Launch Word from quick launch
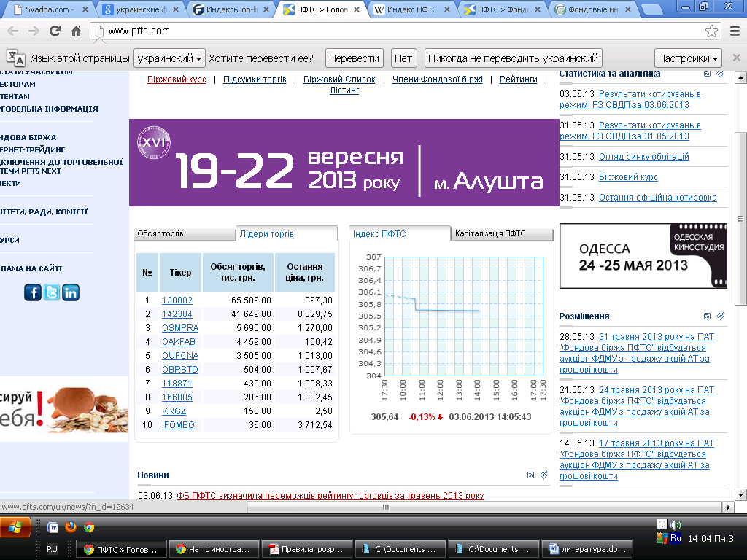The image size is (747, 560). click(53, 527)
